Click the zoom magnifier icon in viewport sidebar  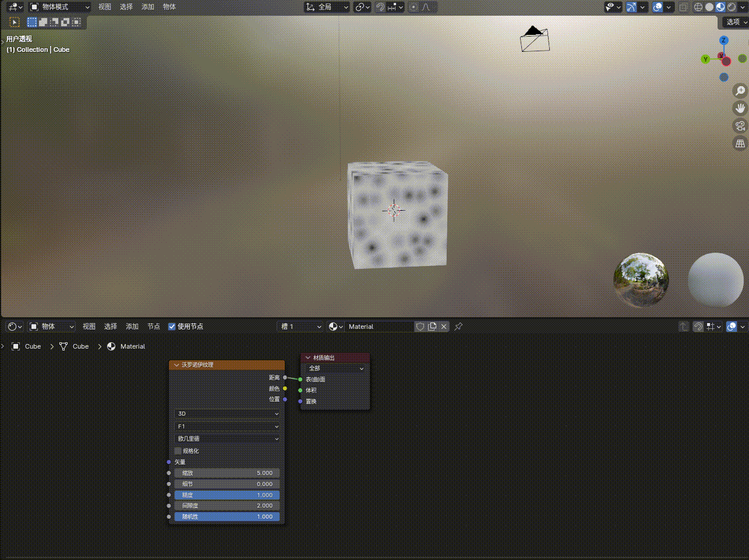coord(739,90)
